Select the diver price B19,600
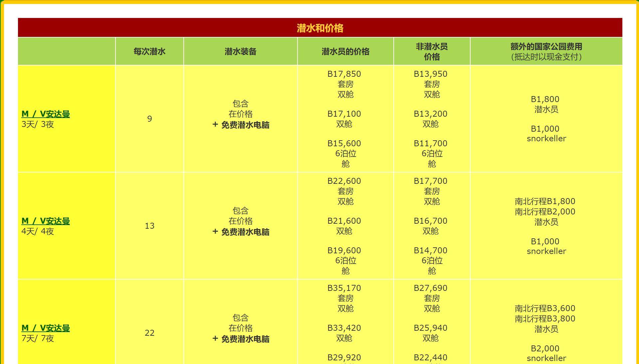 344,250
